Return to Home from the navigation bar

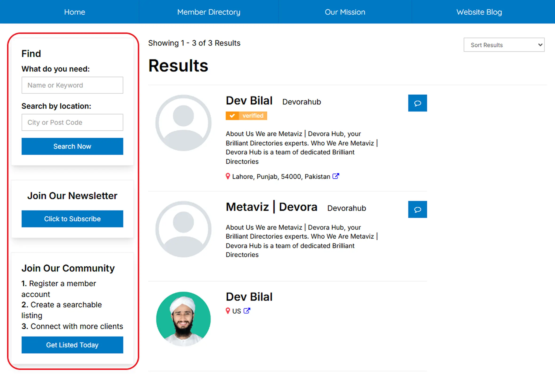click(x=75, y=12)
